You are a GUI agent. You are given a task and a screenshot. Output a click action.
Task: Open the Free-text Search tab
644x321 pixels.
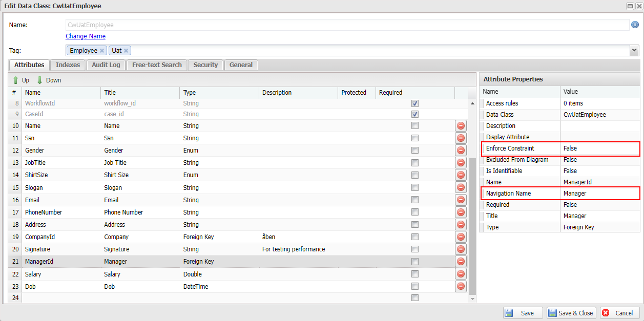(x=157, y=65)
